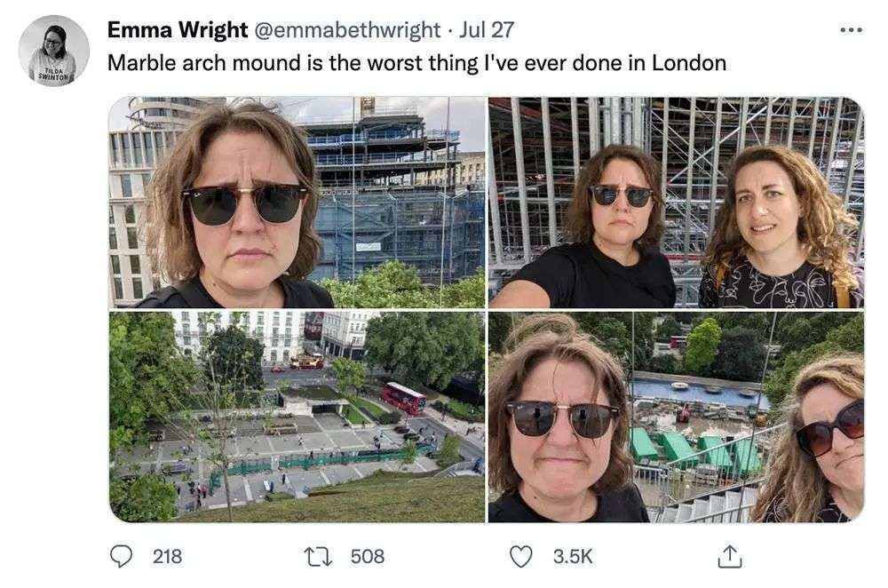Screen dimensions: 888x588
Task: Open the more options ellipsis menu
Action: [x=851, y=29]
